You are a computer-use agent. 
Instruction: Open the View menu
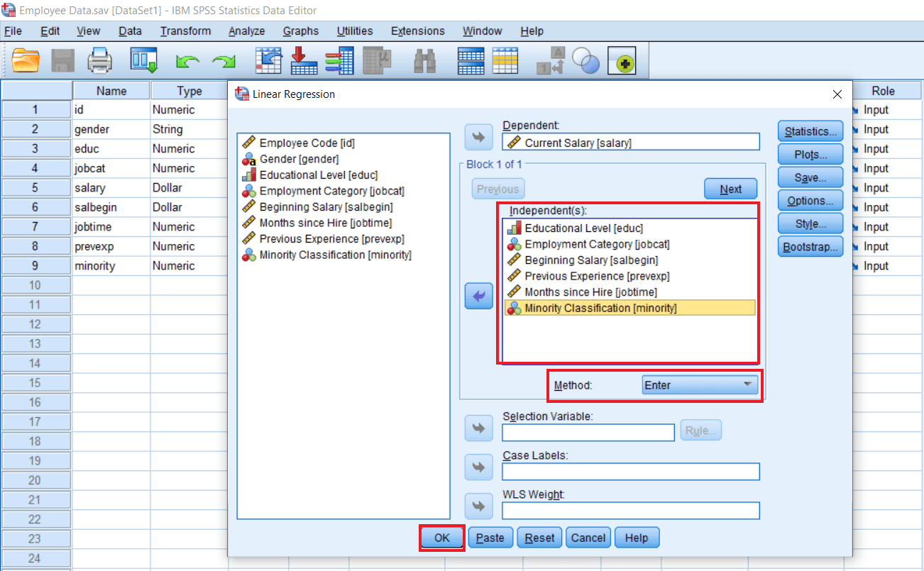point(88,31)
